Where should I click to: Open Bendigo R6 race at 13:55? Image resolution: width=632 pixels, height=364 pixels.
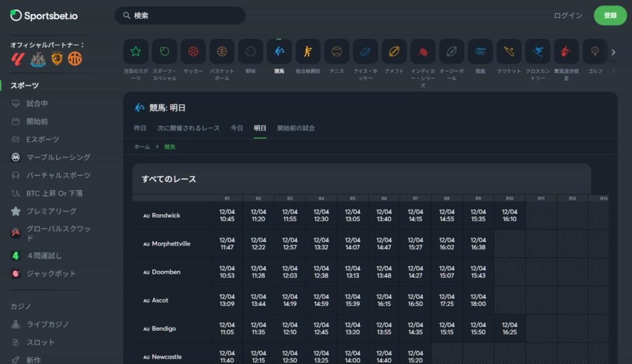[384, 329]
